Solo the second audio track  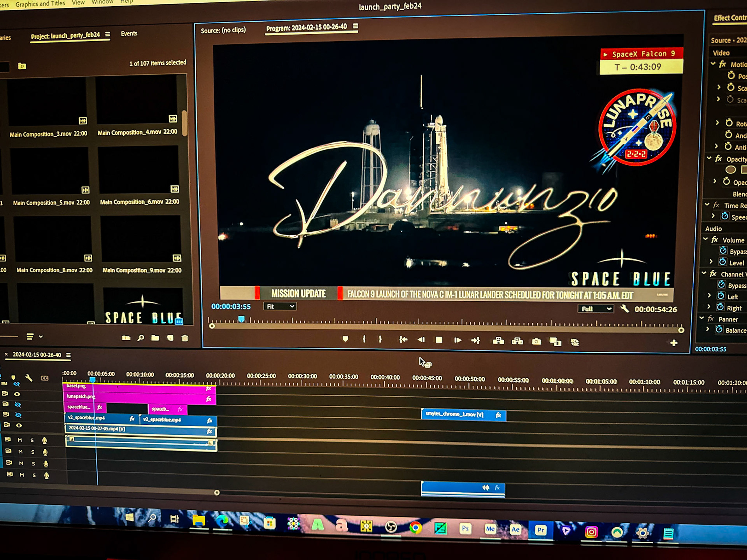(33, 452)
